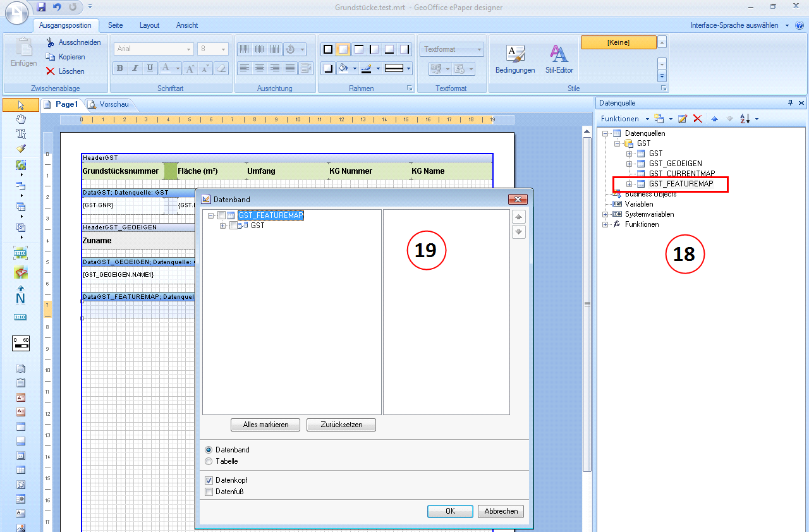Select the [Keine] style swatch

point(617,42)
